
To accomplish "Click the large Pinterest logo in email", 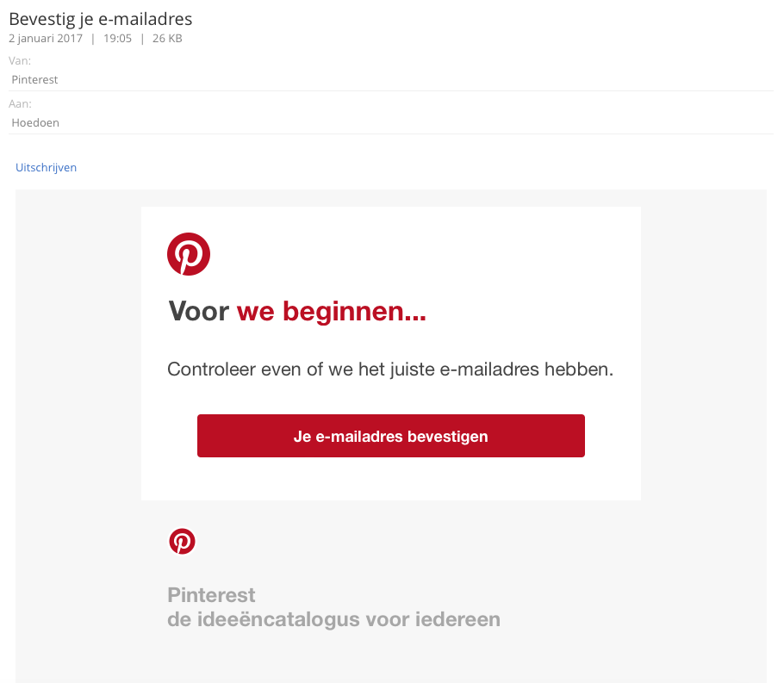I will click(189, 254).
